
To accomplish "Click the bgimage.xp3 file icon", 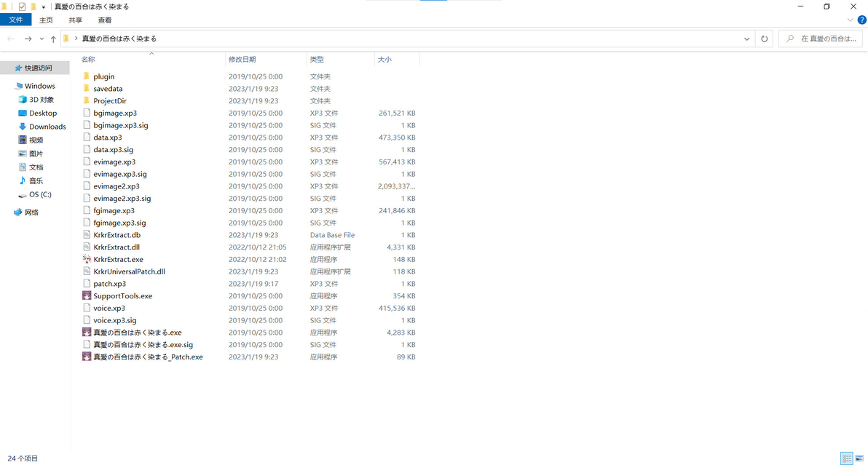I will coord(87,113).
